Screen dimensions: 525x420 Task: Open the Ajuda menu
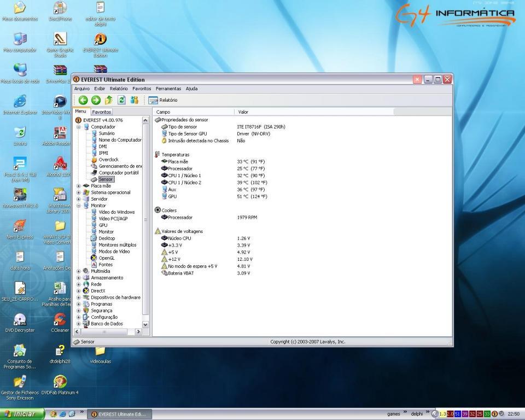(x=191, y=89)
